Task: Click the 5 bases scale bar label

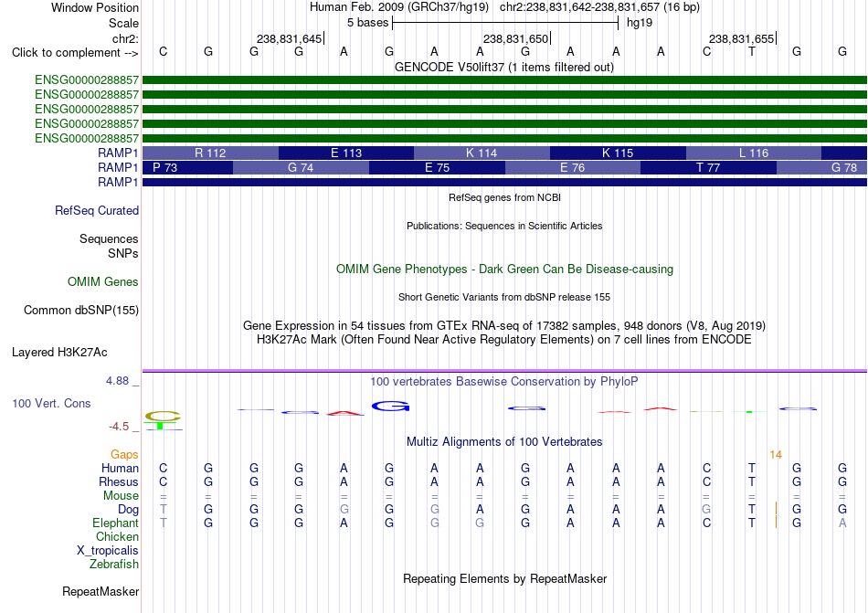Action: coord(367,23)
